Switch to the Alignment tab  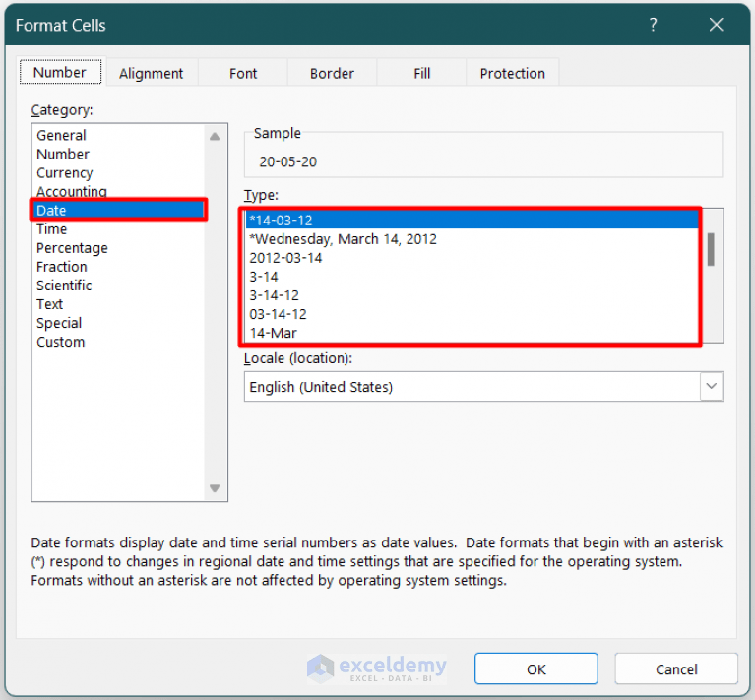pos(152,73)
